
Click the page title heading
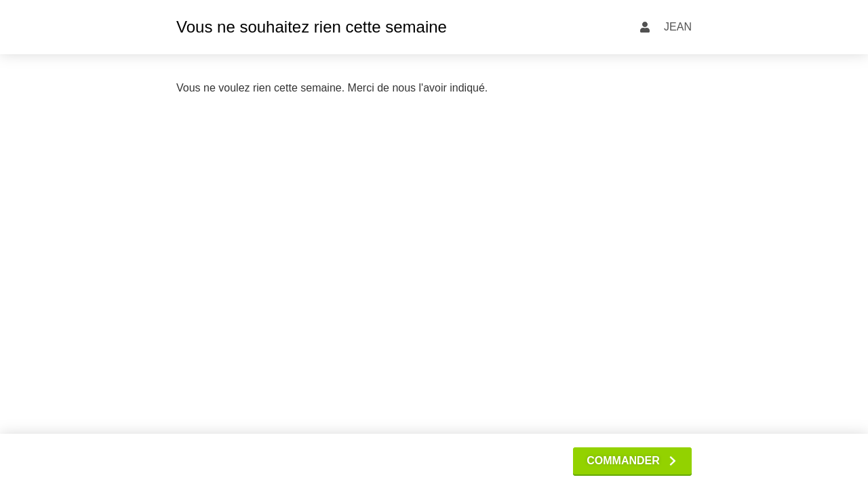311,27
